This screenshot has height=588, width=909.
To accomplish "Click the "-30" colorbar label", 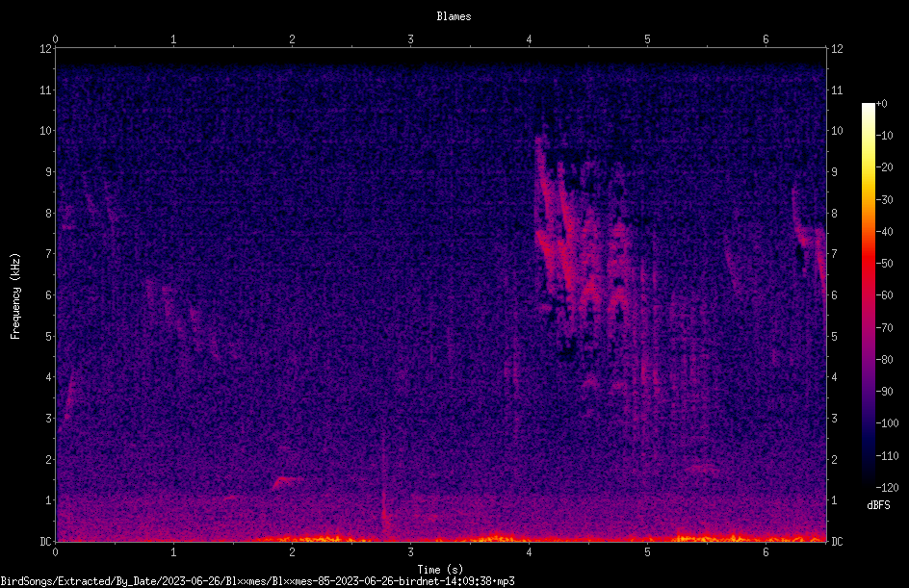I will 884,200.
